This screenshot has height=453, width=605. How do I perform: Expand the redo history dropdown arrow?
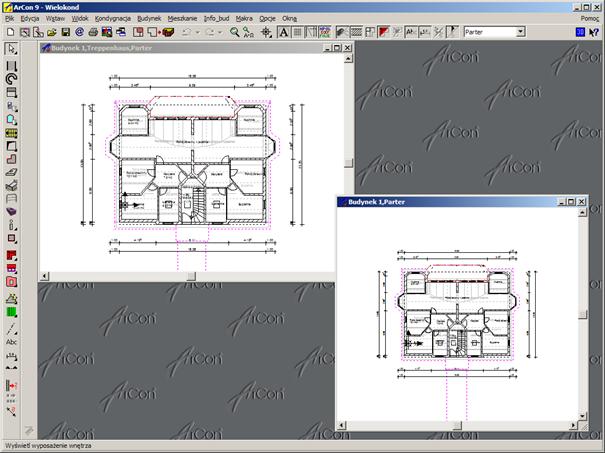pyautogui.click(x=220, y=32)
